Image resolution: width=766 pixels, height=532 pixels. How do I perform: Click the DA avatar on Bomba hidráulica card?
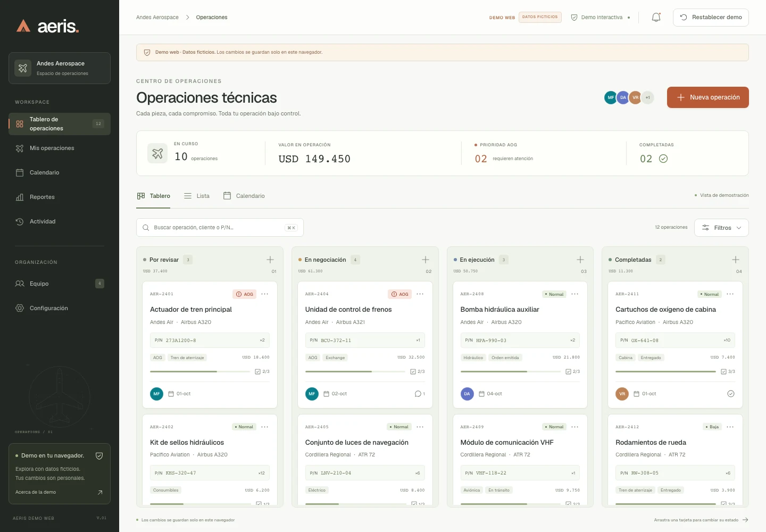coord(467,394)
